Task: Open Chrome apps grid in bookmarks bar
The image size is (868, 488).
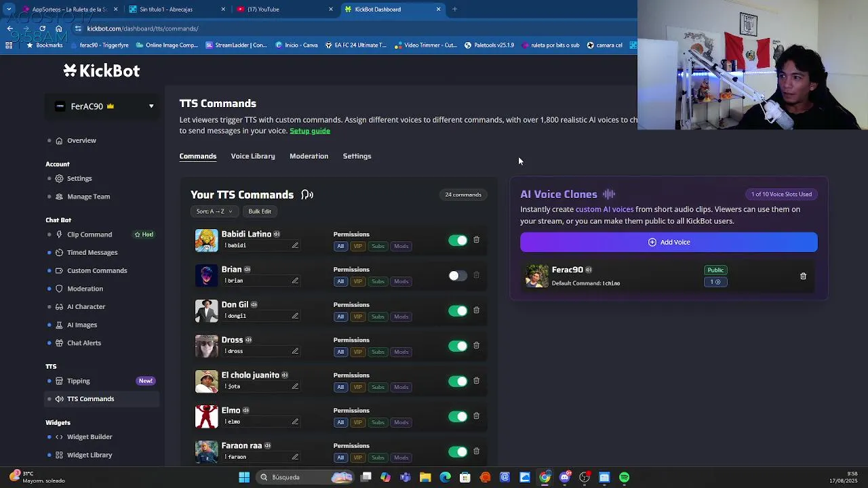Action: pos(9,45)
